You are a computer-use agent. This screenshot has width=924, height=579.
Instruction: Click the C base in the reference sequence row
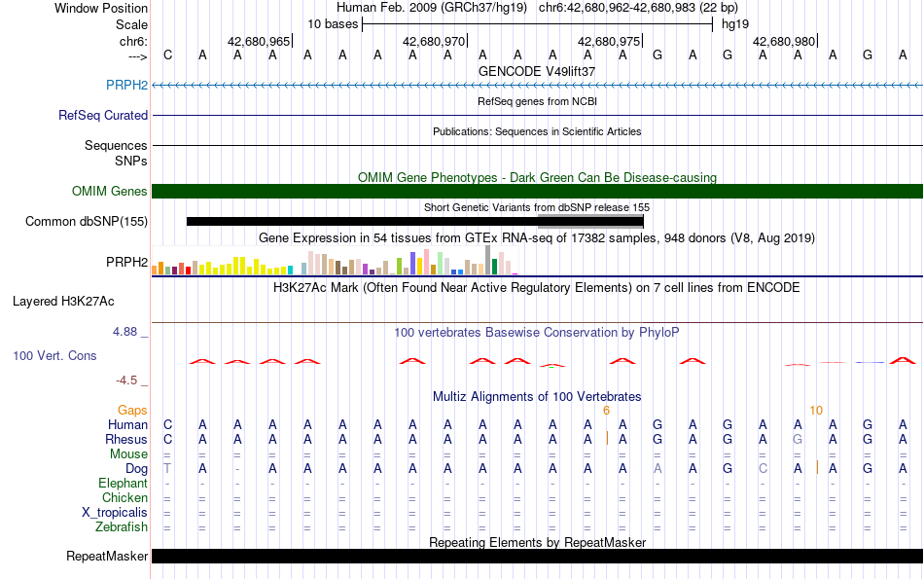168,54
